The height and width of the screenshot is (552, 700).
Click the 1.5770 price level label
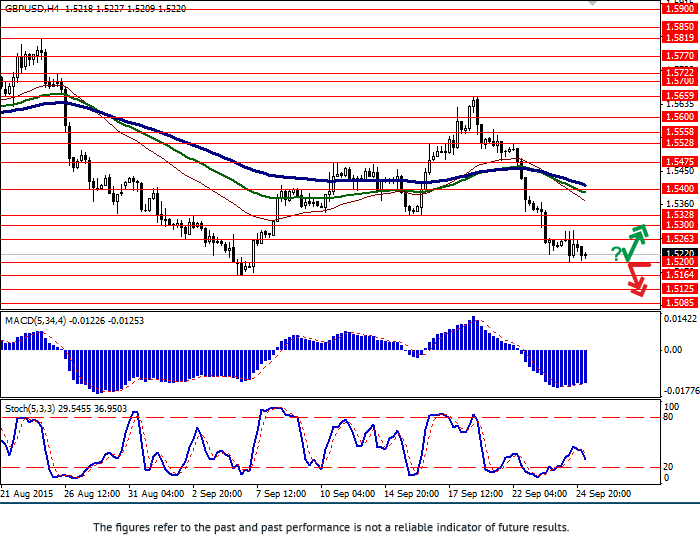pos(680,56)
